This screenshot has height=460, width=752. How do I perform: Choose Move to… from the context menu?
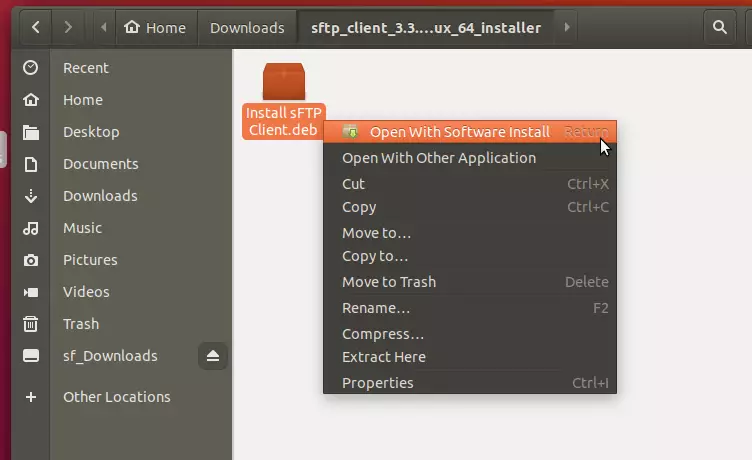pos(470,233)
